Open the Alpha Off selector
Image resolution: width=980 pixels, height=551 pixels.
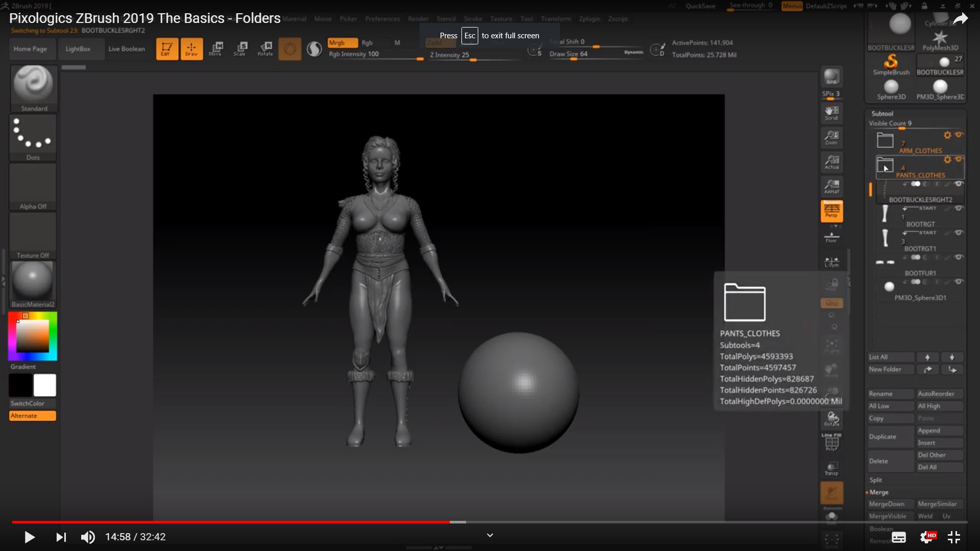click(x=33, y=187)
